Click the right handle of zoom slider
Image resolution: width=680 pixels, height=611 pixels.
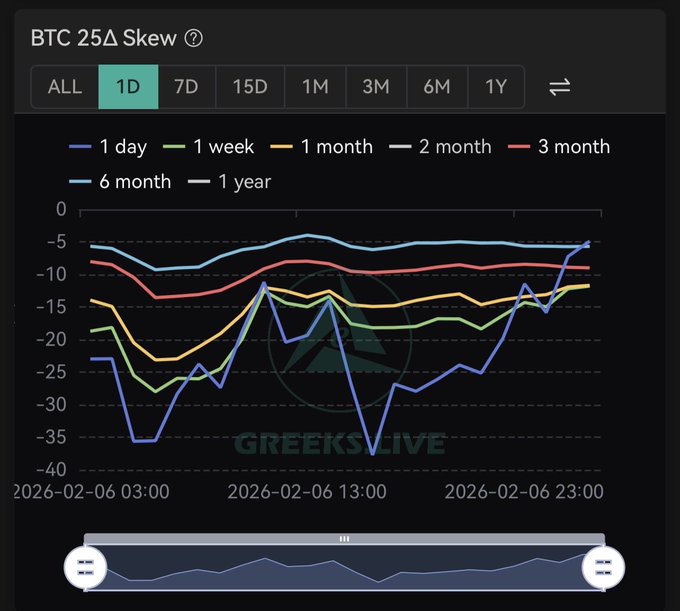pyautogui.click(x=603, y=567)
